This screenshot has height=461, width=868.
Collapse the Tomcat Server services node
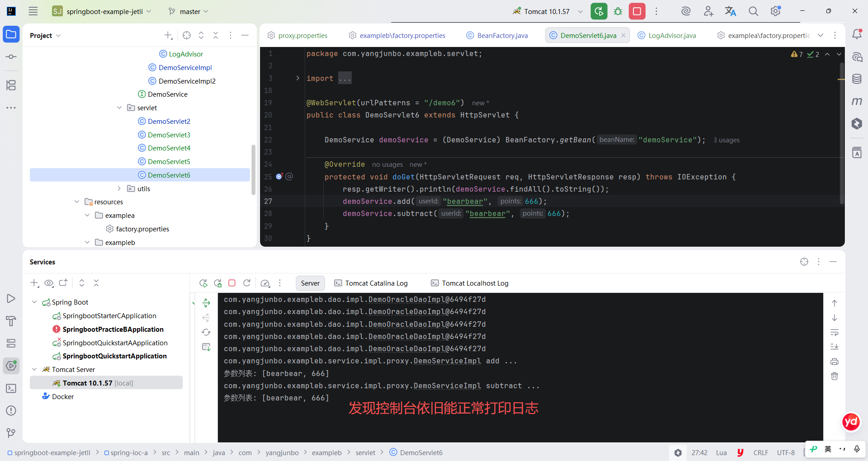click(x=34, y=369)
